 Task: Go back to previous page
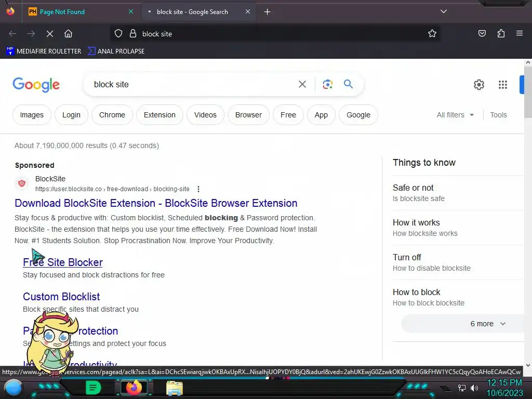tap(12, 34)
